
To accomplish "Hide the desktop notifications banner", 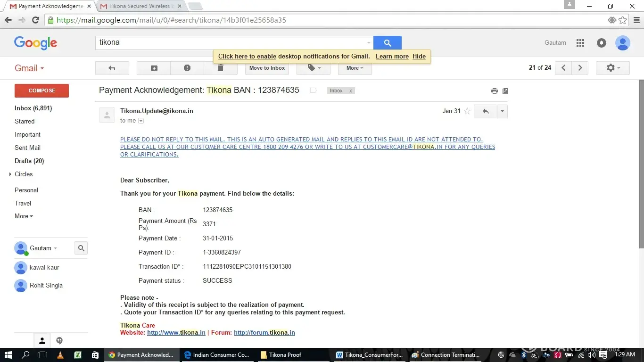I will (x=419, y=56).
